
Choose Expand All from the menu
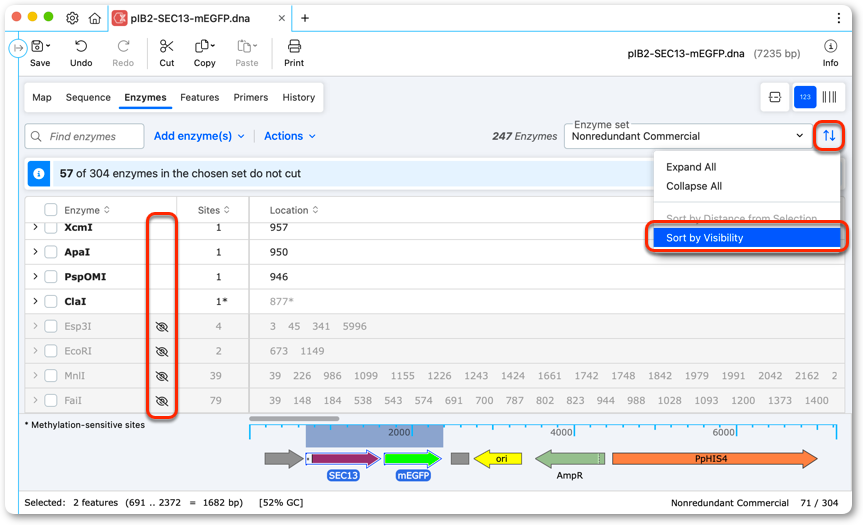tap(691, 167)
